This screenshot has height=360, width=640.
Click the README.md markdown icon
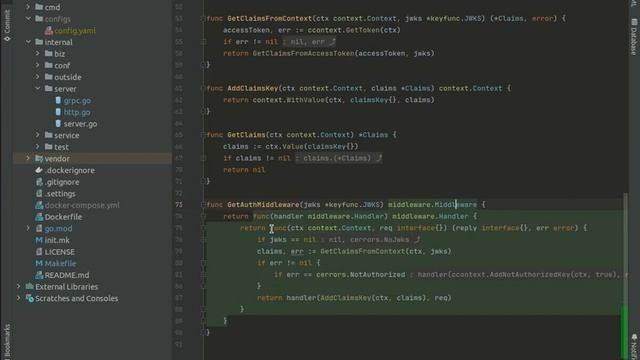tap(39, 275)
